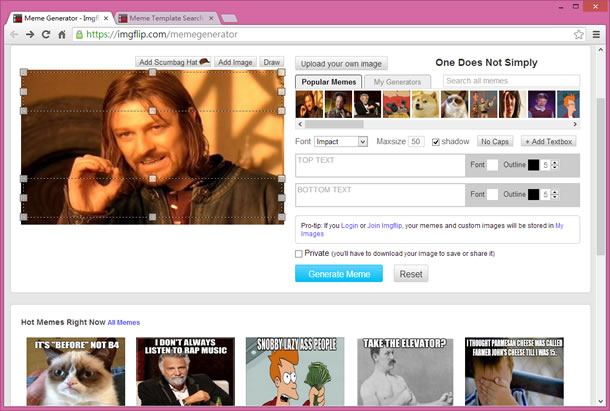This screenshot has height=411, width=610.
Task: Choose the Doge thumbnail
Action: coord(425,104)
